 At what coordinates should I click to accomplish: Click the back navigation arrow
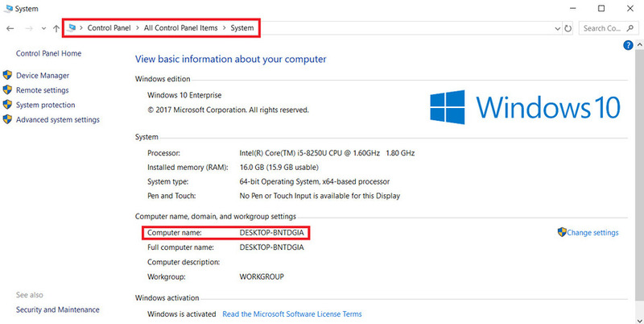click(10, 28)
